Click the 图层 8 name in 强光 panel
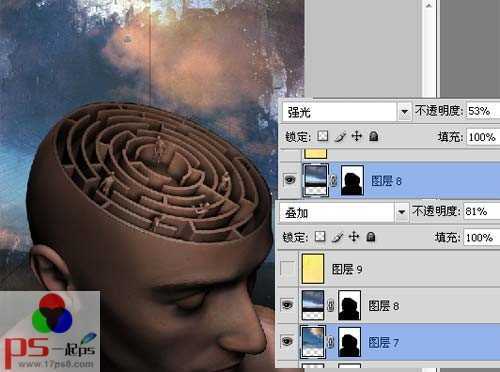500x372 pixels. pos(386,181)
